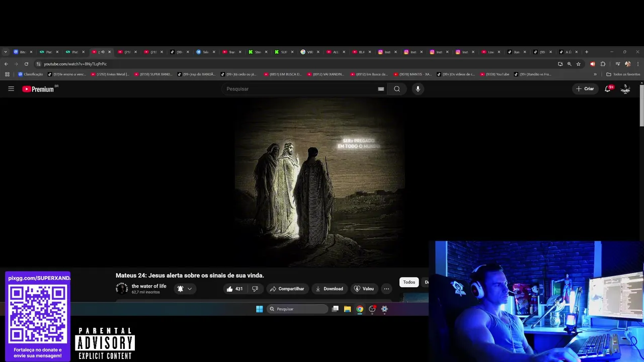Viewport: 644px width, 362px height.
Task: Open Chrome three-dot menu
Action: (x=638, y=64)
